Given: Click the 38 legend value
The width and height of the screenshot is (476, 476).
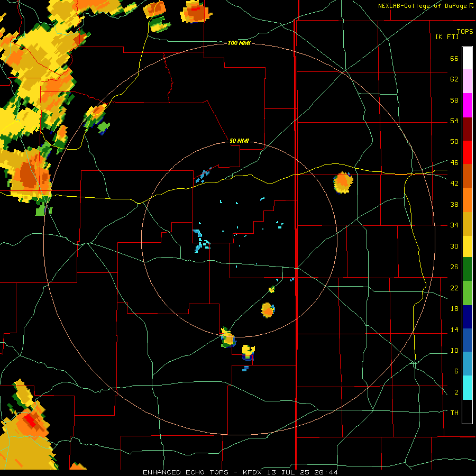Looking at the screenshot, I should (x=454, y=204).
